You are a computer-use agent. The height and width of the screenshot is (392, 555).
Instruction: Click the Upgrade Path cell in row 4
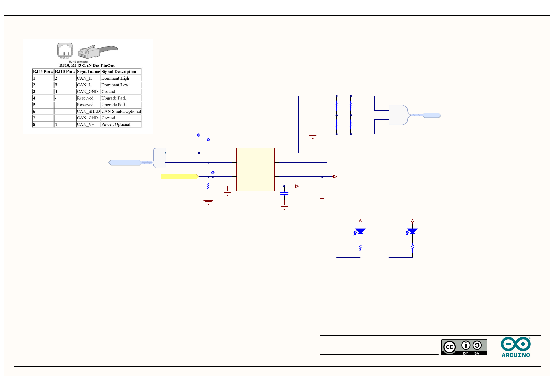pyautogui.click(x=121, y=98)
